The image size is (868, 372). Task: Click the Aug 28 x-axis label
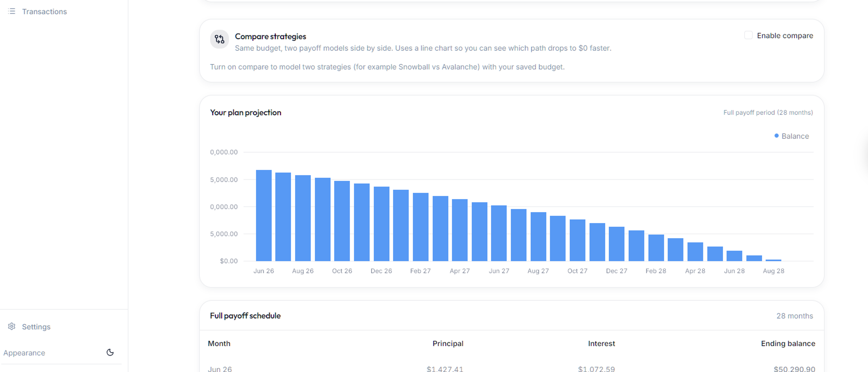[x=773, y=271]
